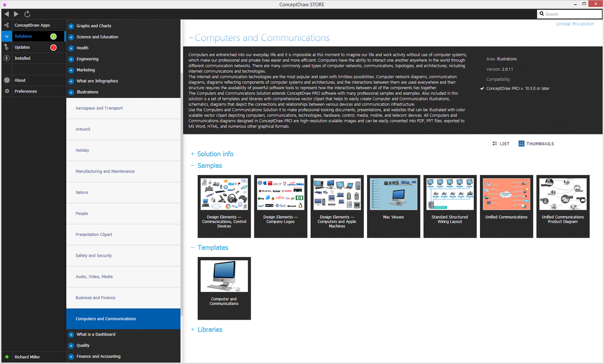Click the List view icon
The image size is (604, 364).
(495, 143)
